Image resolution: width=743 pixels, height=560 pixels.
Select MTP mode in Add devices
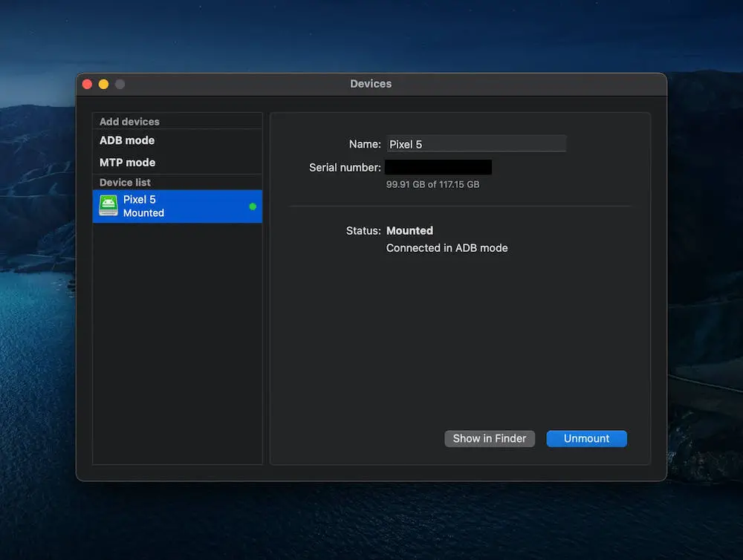127,163
